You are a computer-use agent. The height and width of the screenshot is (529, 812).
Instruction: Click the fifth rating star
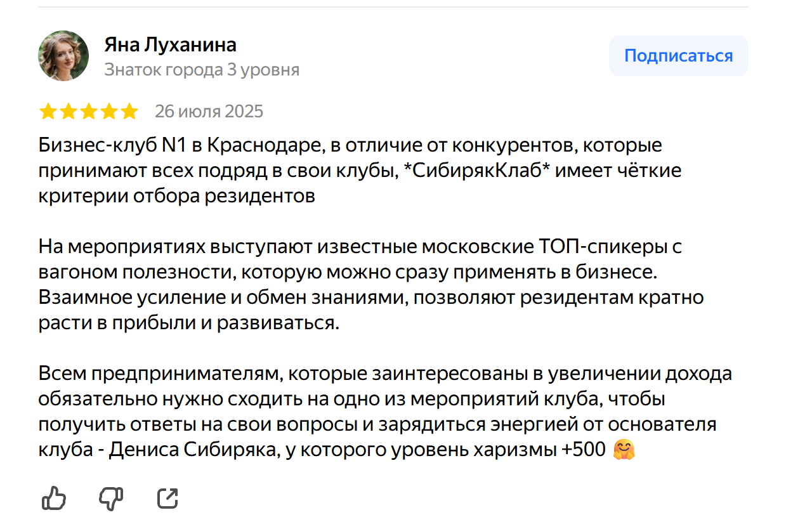(x=129, y=112)
